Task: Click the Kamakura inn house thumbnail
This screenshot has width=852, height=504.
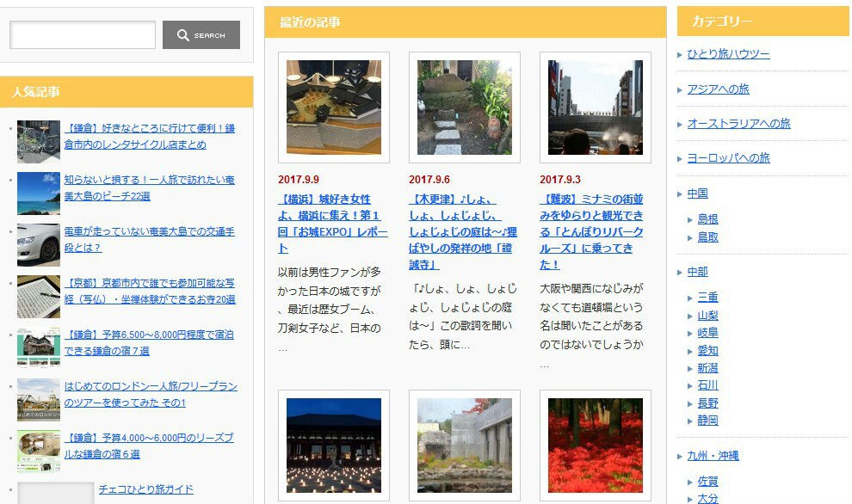Action: 39,348
